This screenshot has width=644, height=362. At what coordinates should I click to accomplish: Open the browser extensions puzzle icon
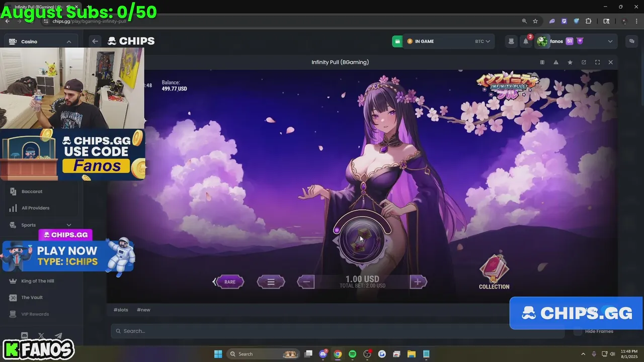[588, 21]
